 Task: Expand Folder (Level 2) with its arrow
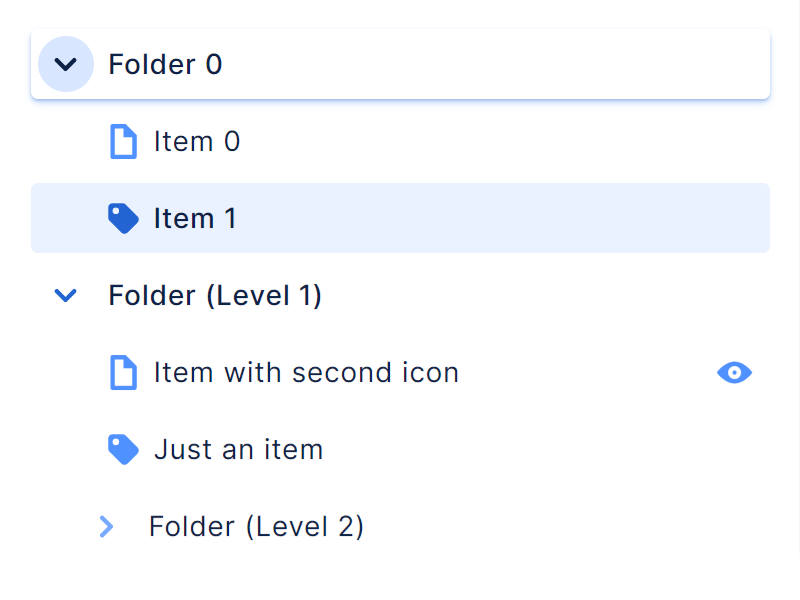click(107, 526)
